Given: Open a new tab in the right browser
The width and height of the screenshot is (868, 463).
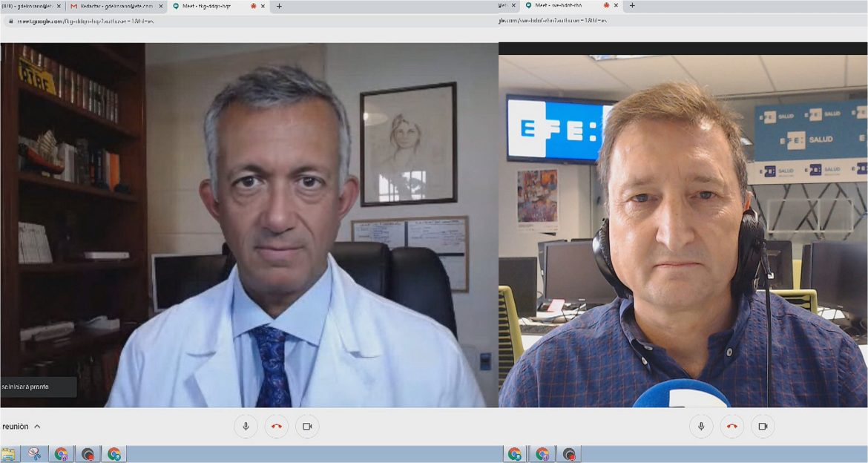Looking at the screenshot, I should point(632,6).
